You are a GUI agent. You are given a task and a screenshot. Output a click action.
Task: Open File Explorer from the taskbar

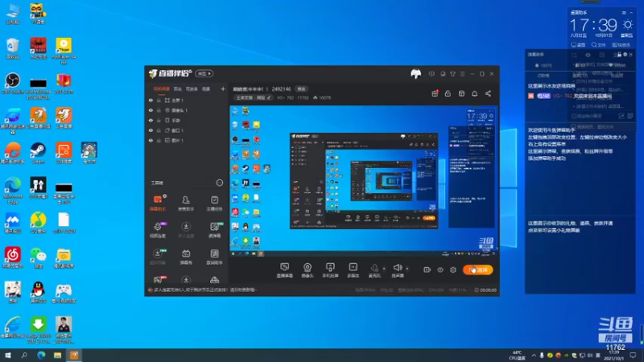[57, 356]
